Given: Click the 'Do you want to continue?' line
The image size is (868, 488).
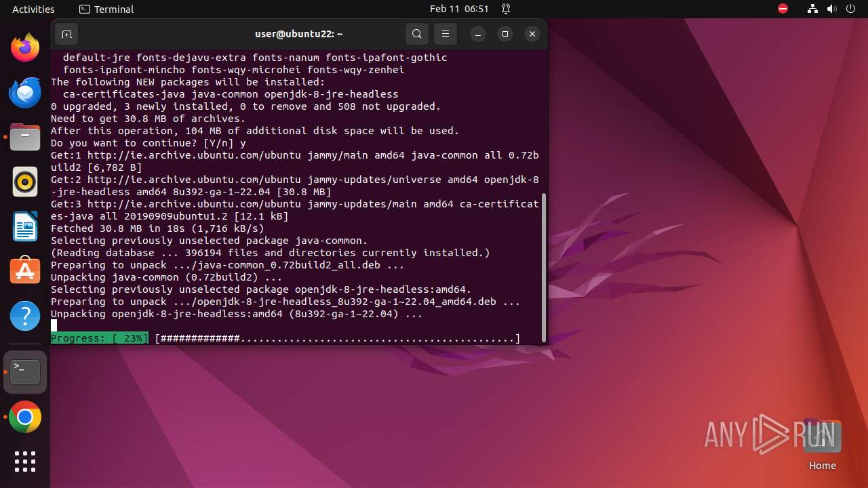Looking at the screenshot, I should pyautogui.click(x=149, y=143).
